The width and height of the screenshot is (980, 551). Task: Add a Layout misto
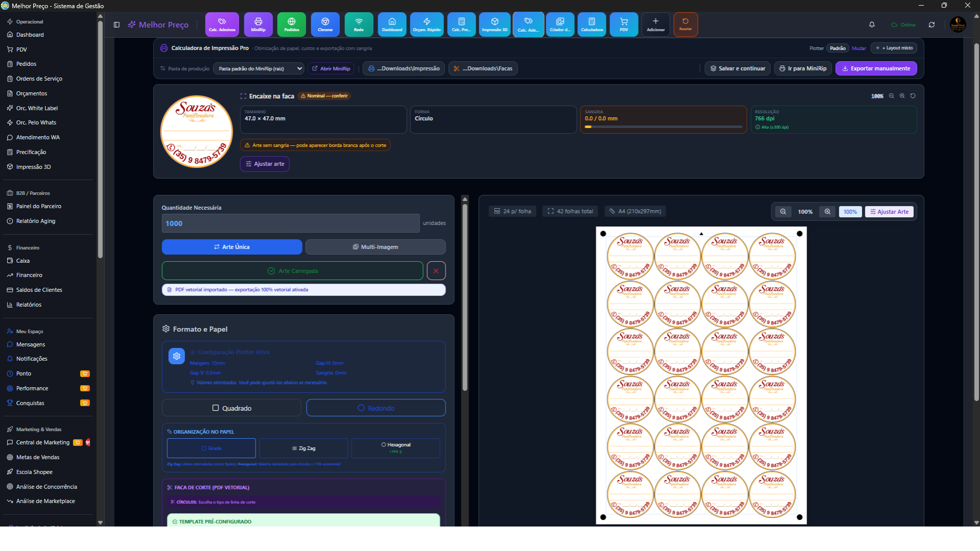point(894,48)
